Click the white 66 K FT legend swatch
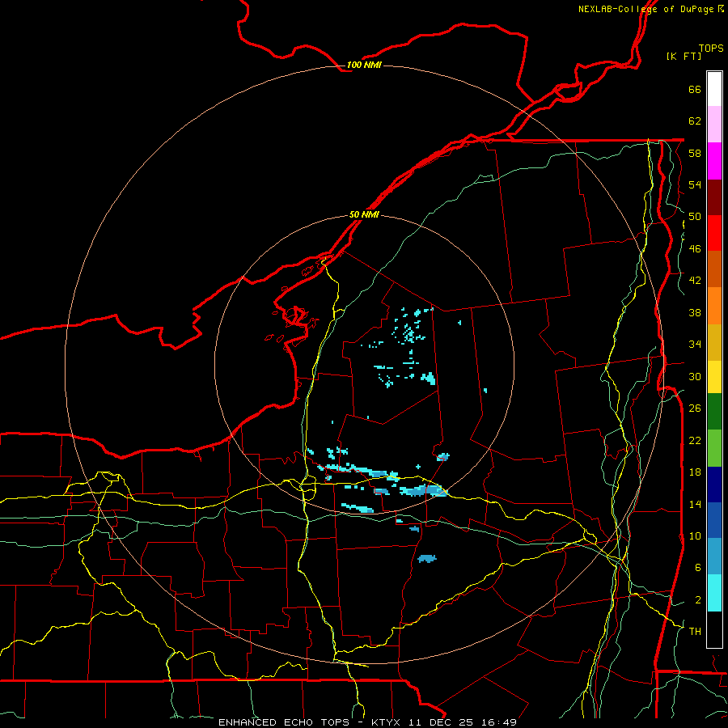This screenshot has height=728, width=728. point(714,89)
